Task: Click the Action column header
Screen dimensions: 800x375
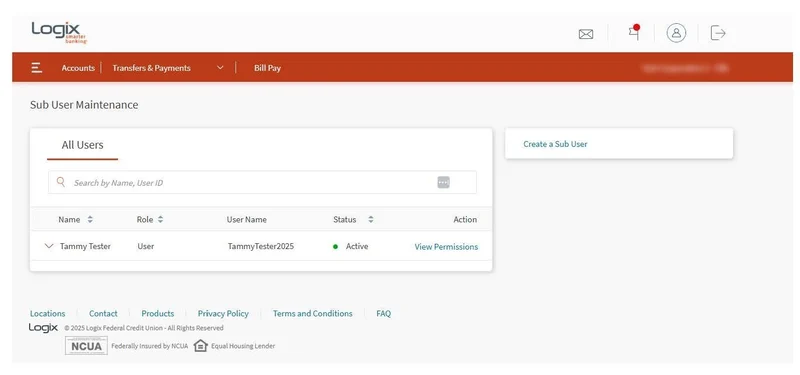Action: coord(465,219)
